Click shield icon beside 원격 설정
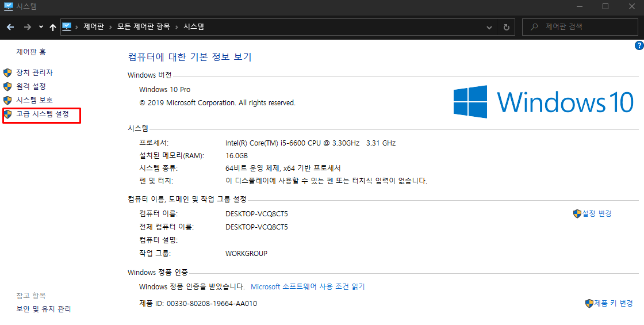 coord(7,87)
